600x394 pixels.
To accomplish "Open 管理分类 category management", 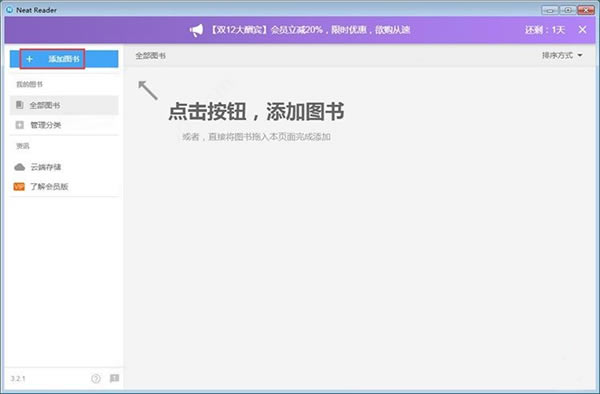I will click(64, 125).
